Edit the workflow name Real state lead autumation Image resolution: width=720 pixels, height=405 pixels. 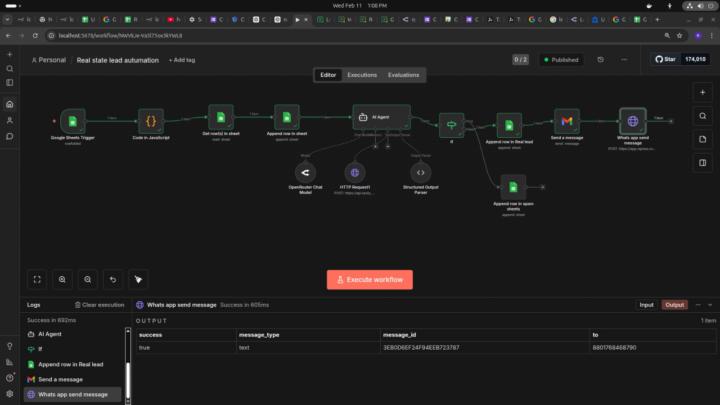point(118,60)
